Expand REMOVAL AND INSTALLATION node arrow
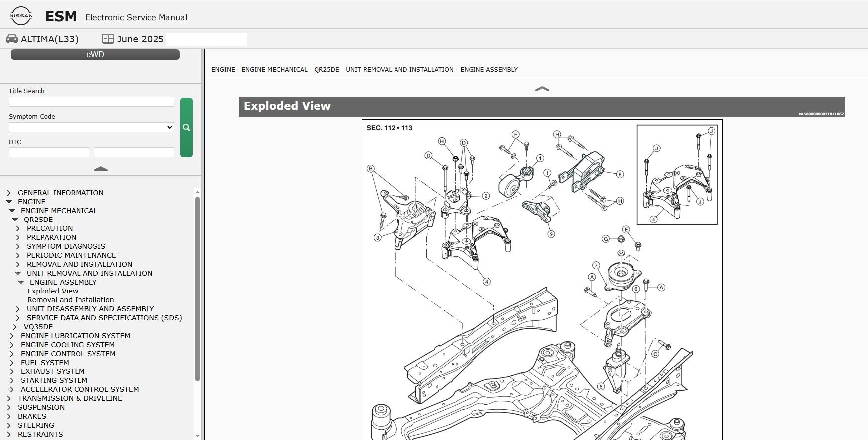The width and height of the screenshot is (868, 440). (18, 264)
